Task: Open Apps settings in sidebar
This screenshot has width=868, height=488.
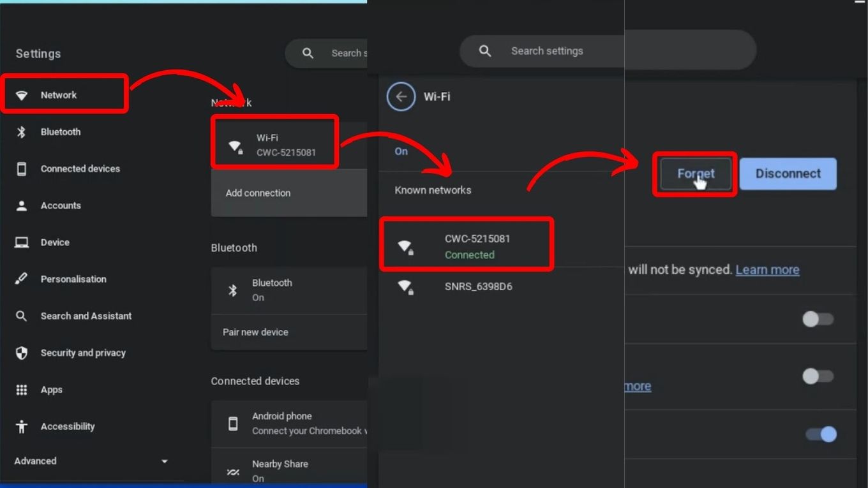Action: [x=51, y=390]
